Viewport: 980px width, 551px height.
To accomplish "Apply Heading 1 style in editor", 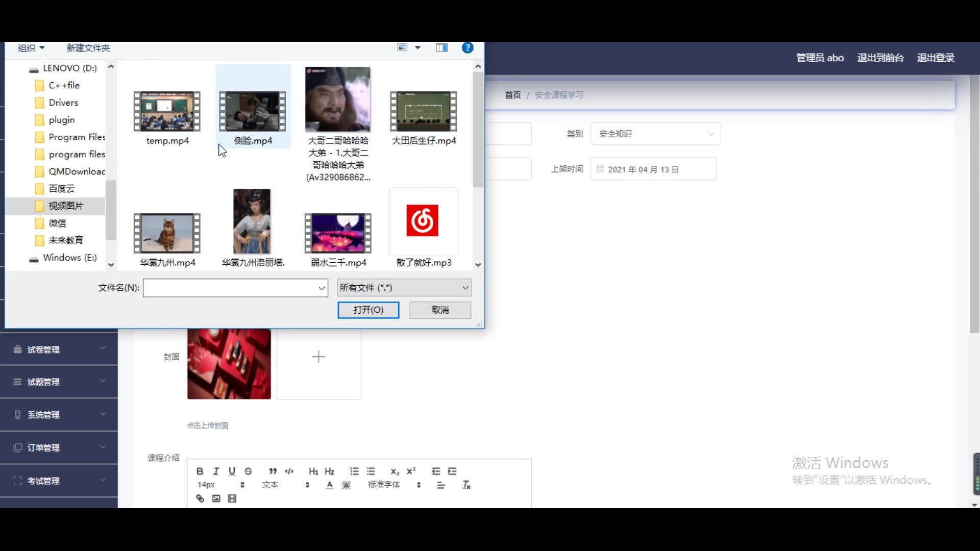I will (313, 471).
